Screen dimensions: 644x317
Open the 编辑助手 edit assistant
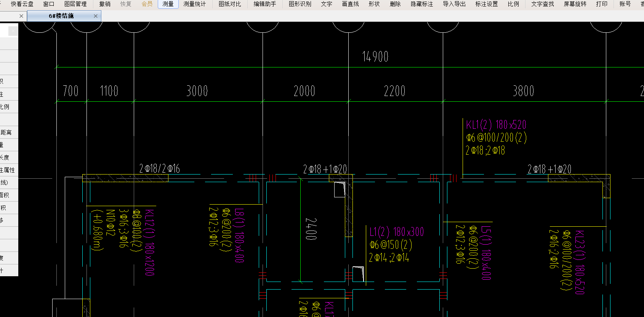coord(265,4)
